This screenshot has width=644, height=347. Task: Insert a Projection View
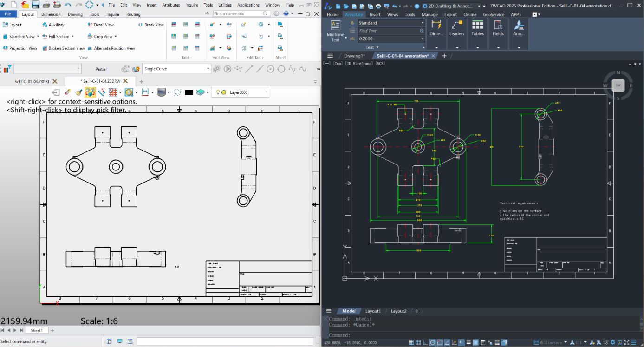pos(20,48)
